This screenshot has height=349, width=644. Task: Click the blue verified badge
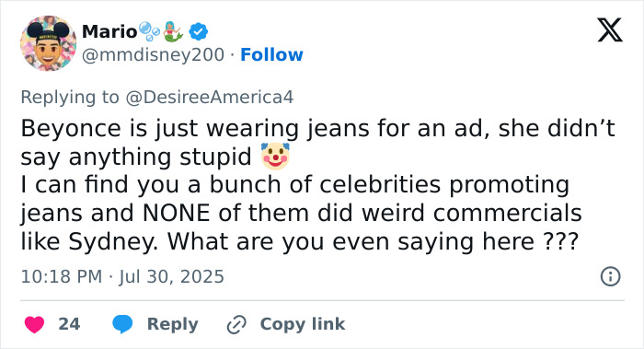[198, 31]
